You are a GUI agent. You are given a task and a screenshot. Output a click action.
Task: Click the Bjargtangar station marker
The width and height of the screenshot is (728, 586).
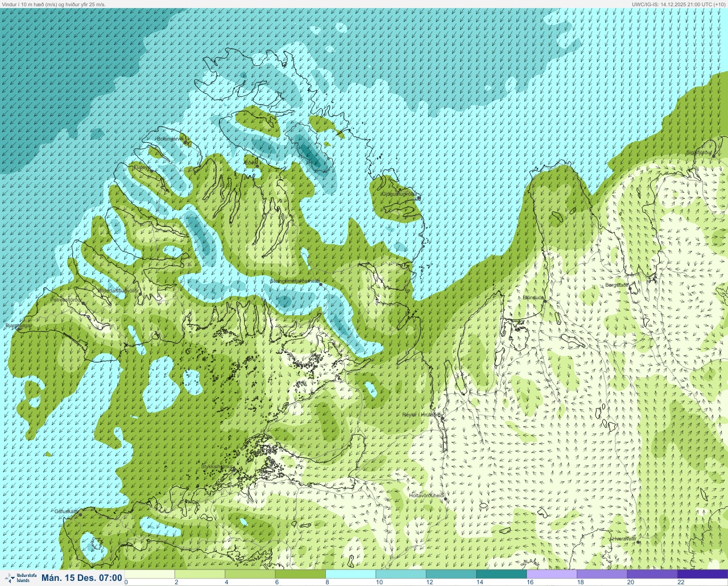pyautogui.click(x=19, y=328)
